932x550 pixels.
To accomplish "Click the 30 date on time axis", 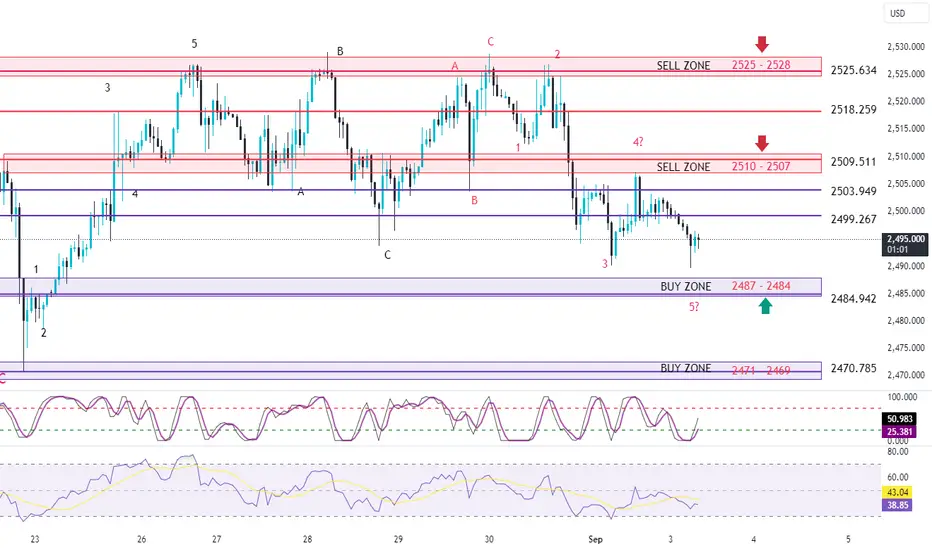I will [x=489, y=539].
